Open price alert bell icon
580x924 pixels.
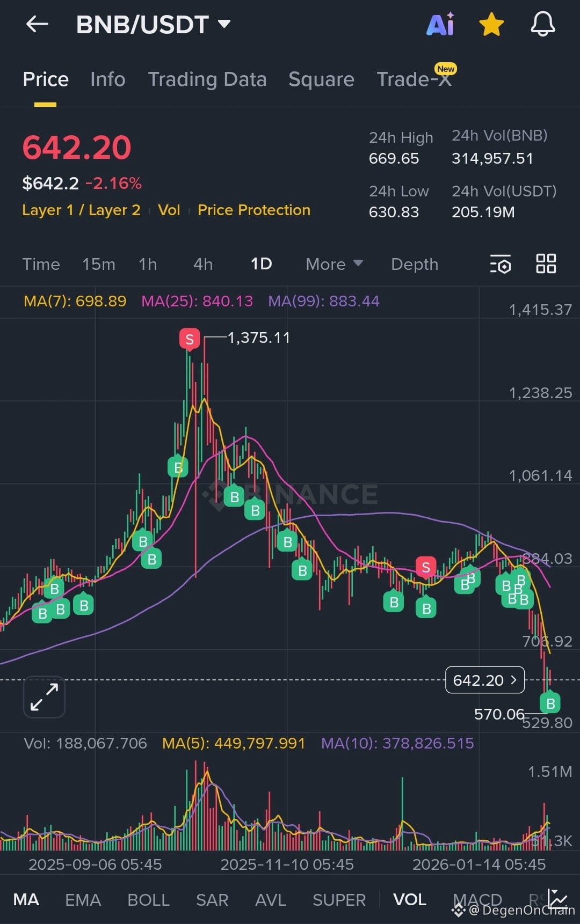tap(543, 24)
